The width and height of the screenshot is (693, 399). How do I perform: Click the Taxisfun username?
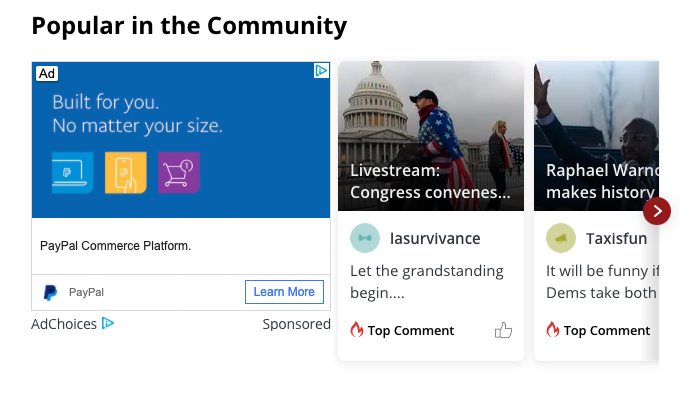pos(616,239)
